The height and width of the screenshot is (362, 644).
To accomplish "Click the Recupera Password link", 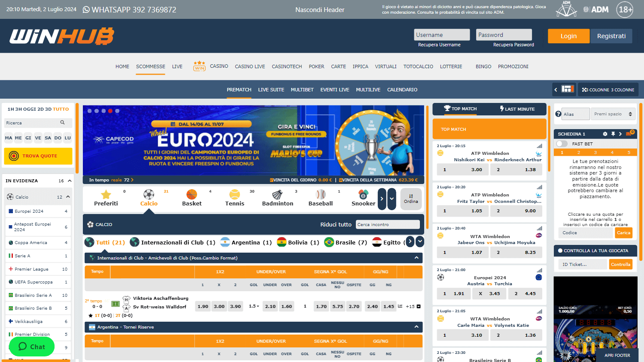I will pos(513,45).
